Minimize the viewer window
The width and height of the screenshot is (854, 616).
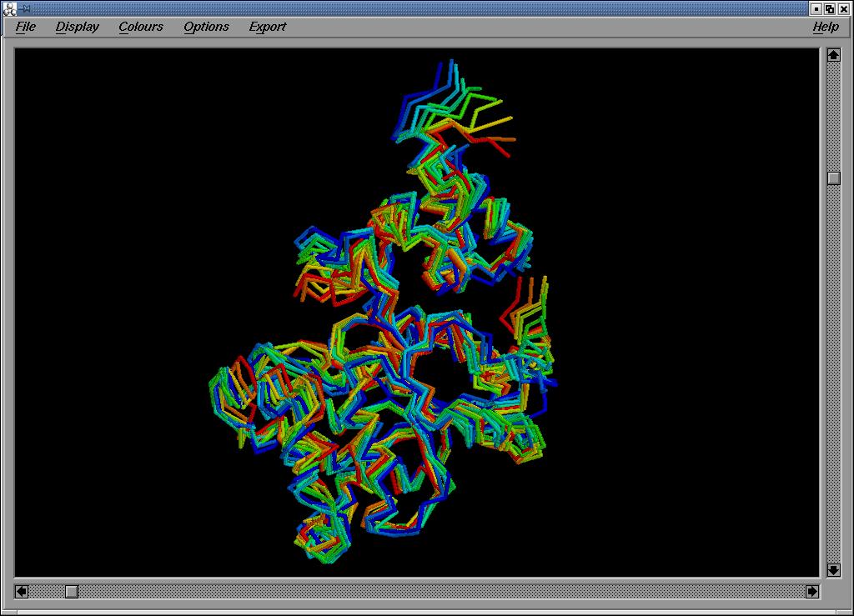click(816, 8)
